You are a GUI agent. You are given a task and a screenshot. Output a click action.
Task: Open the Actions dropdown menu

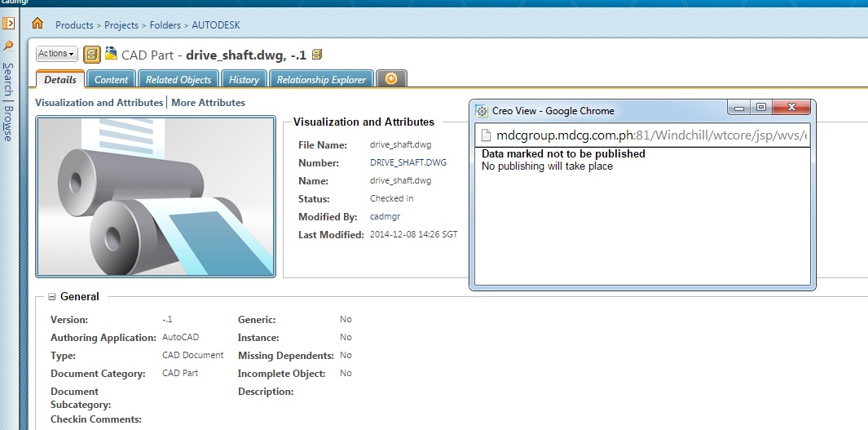[x=56, y=54]
